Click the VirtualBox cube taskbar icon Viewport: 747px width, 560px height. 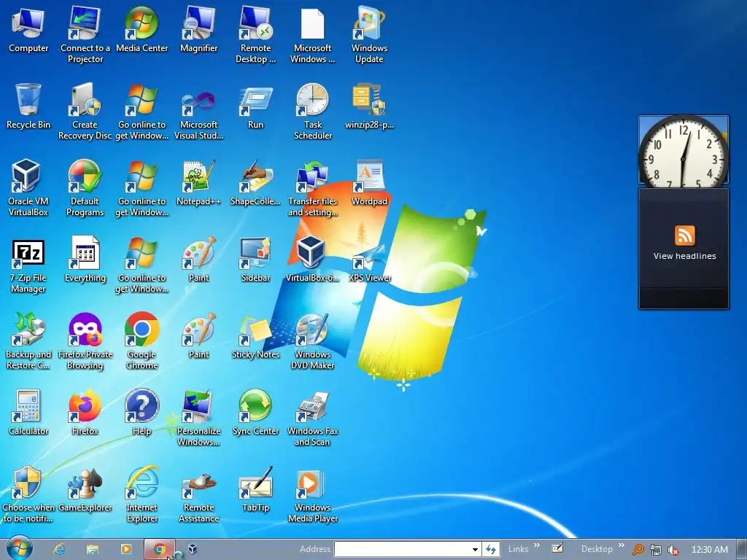[x=193, y=549]
